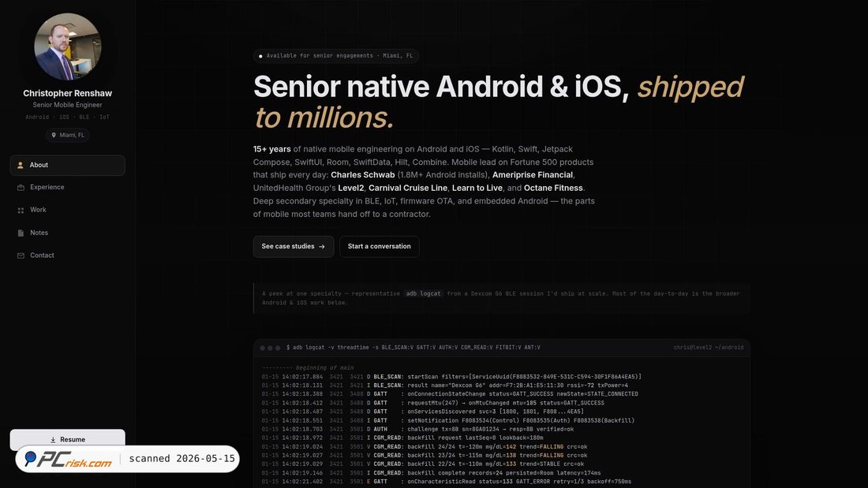
Task: Click the location pin icon
Action: 54,135
